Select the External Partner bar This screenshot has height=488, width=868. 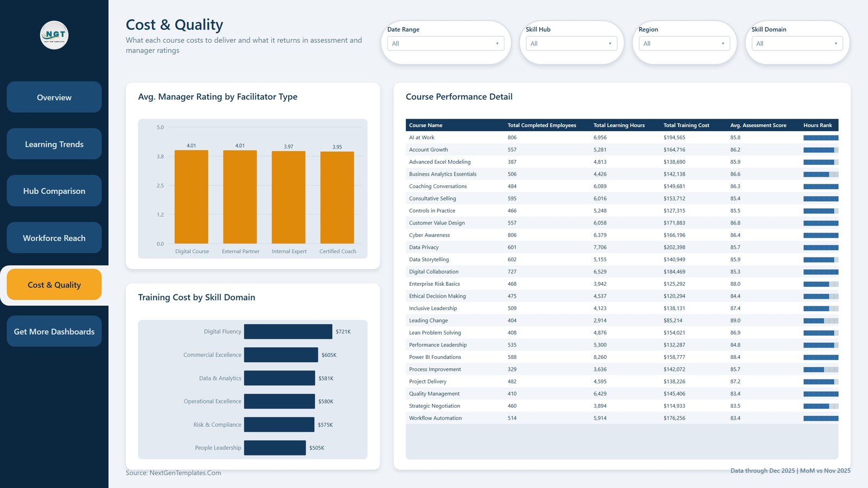240,197
